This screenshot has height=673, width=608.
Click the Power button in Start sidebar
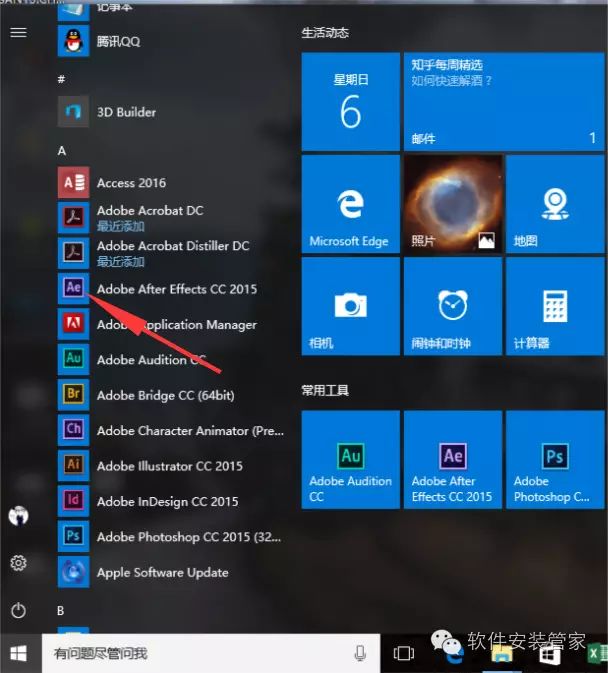pos(18,610)
